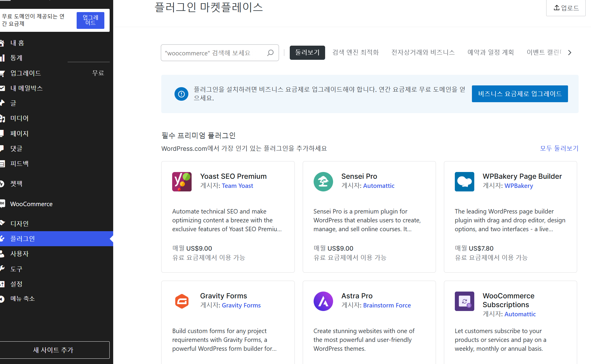Click the Astra Pro plugin icon

(x=323, y=301)
